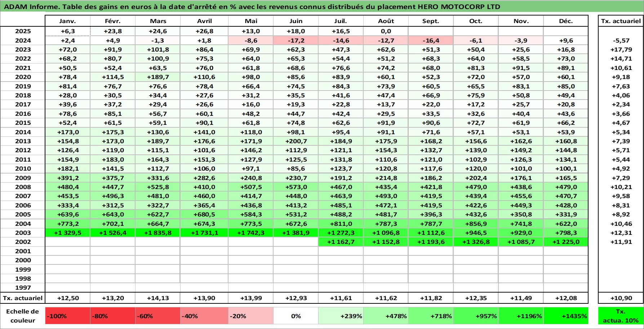Select the Janv. column header
The width and height of the screenshot is (644, 329).
pos(67,21)
